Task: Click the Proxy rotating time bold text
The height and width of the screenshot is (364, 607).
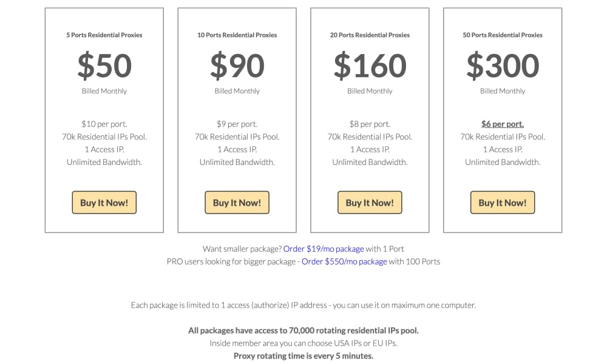Action: (x=303, y=356)
